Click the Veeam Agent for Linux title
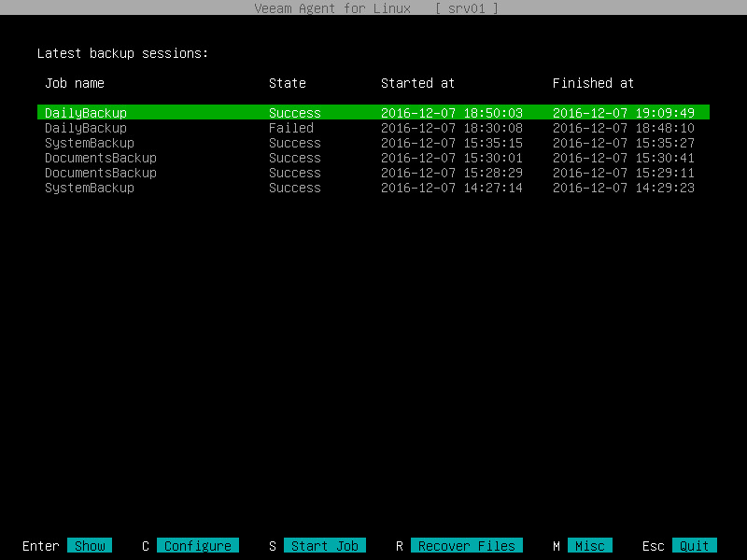The height and width of the screenshot is (560, 747). [x=332, y=8]
